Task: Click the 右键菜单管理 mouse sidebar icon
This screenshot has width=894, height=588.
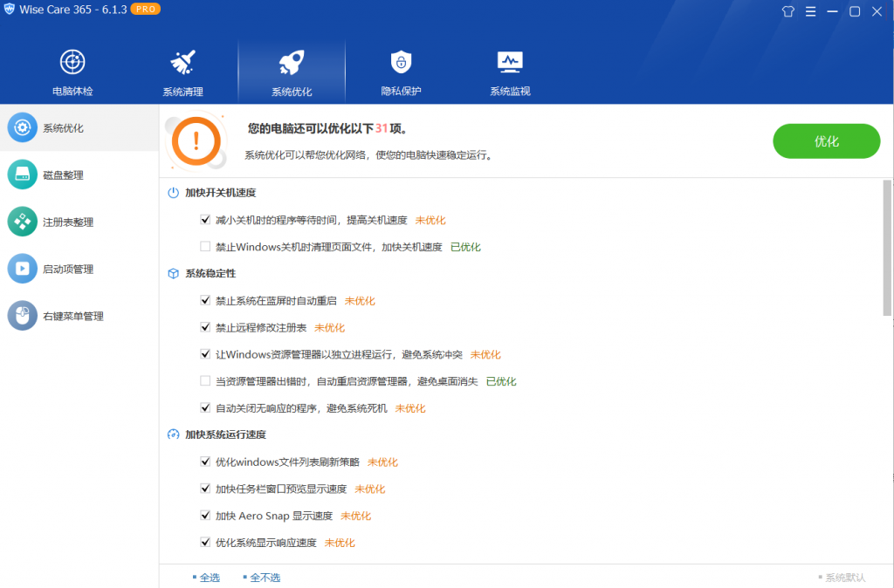Action: (22, 316)
